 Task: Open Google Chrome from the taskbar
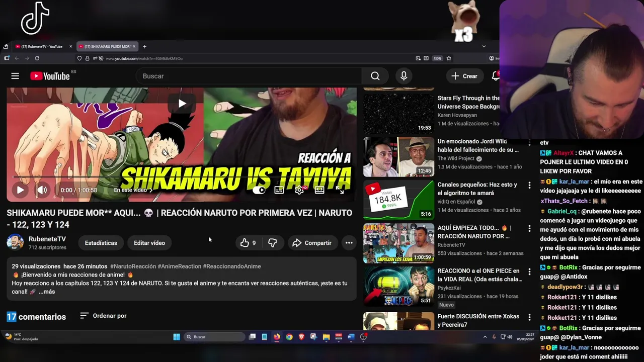tap(289, 337)
